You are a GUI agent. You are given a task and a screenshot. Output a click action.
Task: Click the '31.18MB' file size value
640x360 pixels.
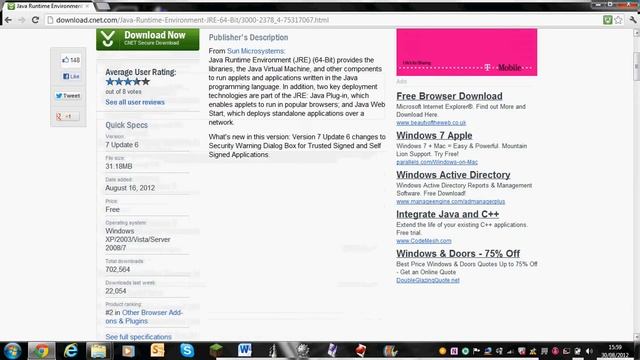(x=119, y=167)
